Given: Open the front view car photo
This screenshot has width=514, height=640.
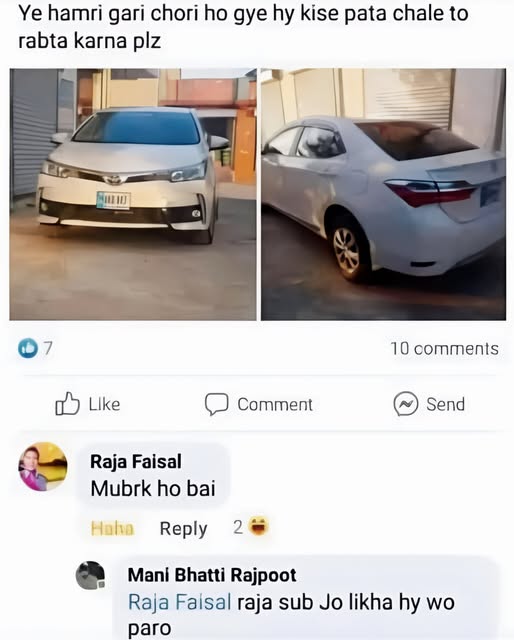Looking at the screenshot, I should pyautogui.click(x=133, y=194).
